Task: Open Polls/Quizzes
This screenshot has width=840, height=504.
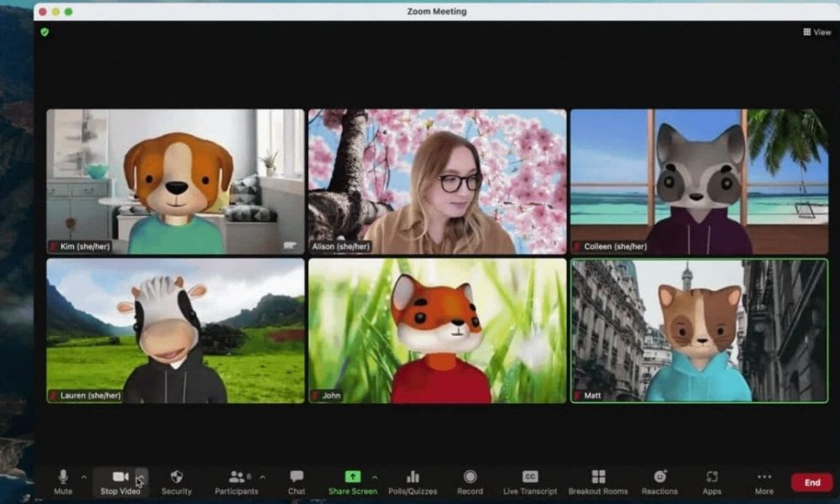Action: tap(412, 481)
